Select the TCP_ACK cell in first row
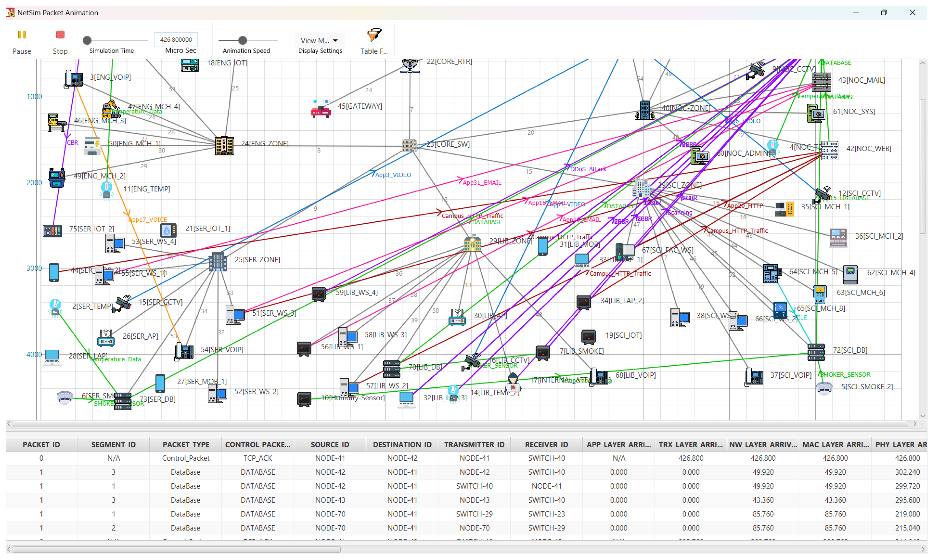 coord(258,458)
